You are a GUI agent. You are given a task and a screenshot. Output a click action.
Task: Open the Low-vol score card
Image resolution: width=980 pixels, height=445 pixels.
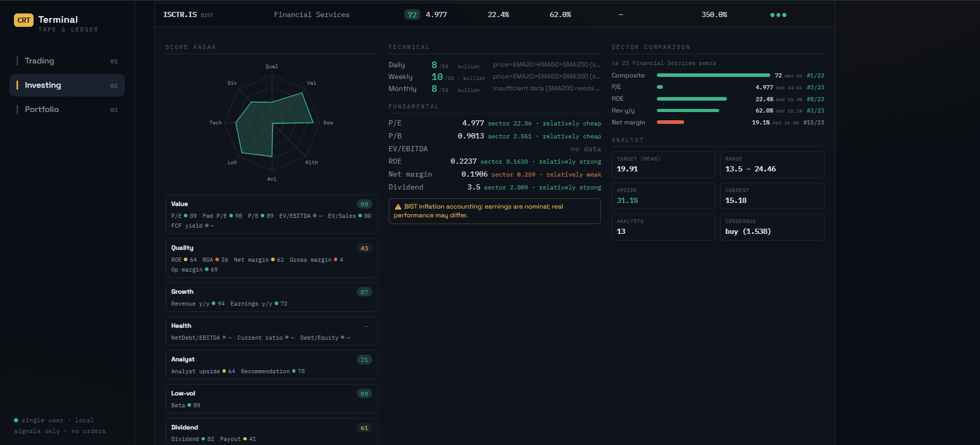272,399
